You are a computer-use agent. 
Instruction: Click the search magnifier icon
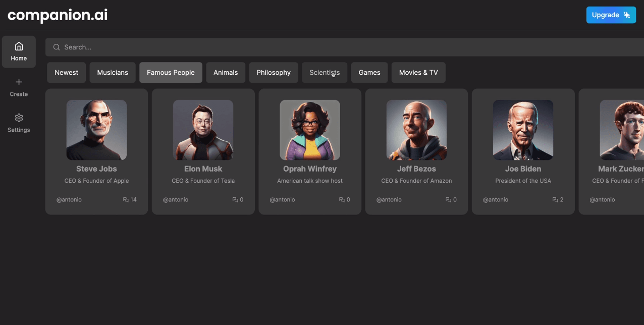[x=57, y=47]
